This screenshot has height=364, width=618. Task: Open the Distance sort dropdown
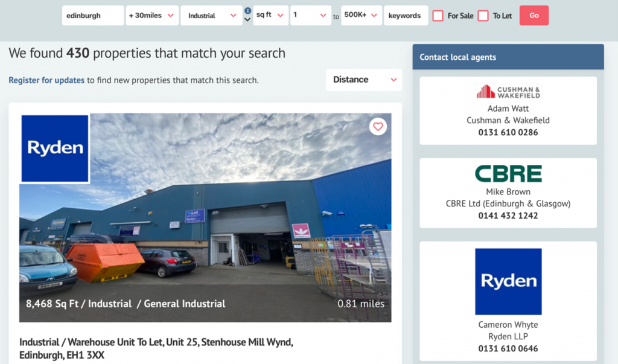364,80
